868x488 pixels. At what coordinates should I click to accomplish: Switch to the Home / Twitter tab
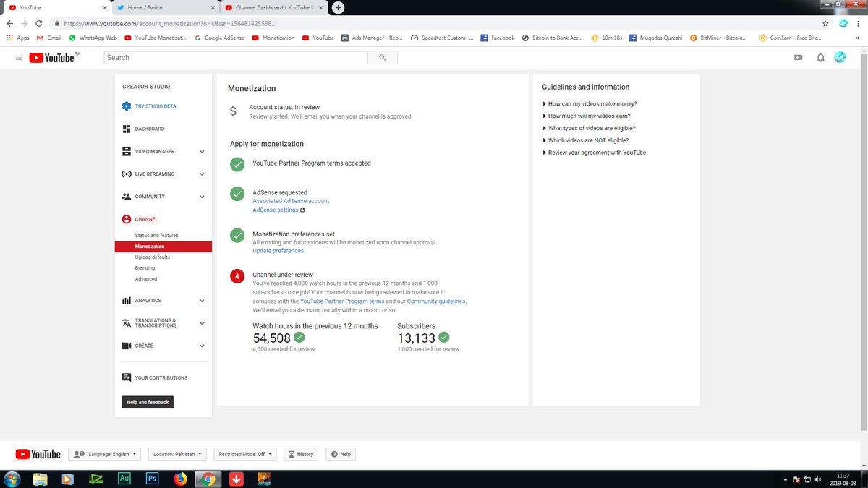(x=166, y=7)
